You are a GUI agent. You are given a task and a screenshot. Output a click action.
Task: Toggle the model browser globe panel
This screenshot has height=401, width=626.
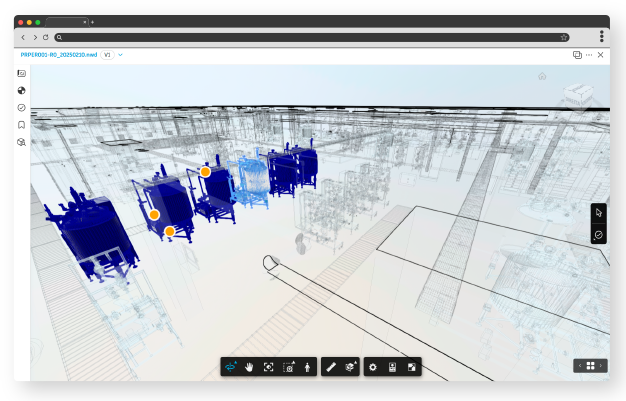pos(21,90)
